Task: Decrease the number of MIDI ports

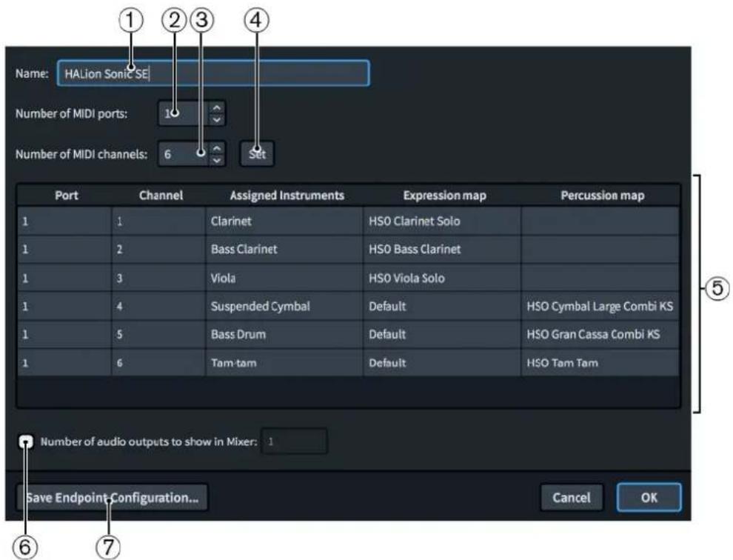Action: 216,119
